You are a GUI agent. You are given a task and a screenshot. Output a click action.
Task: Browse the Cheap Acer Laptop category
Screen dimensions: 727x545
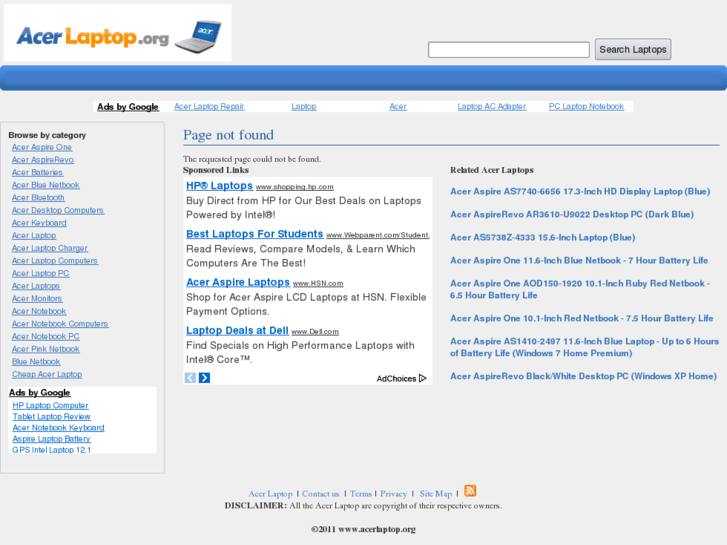(x=47, y=374)
